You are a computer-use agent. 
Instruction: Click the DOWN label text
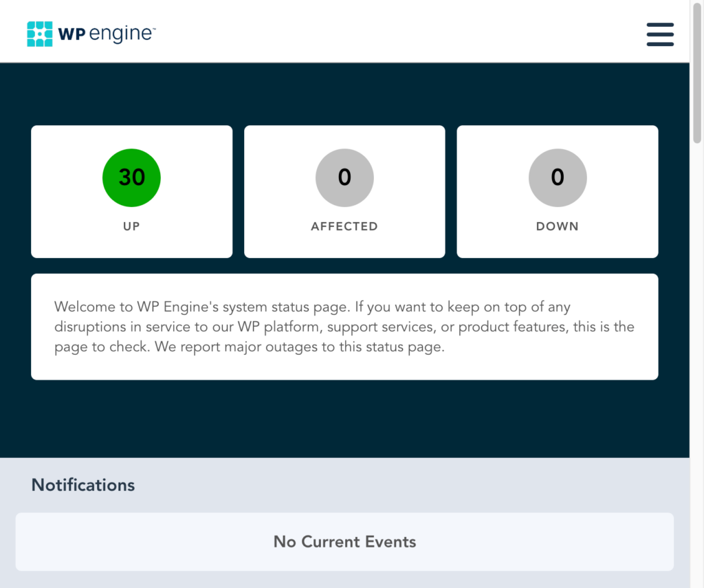(x=557, y=226)
